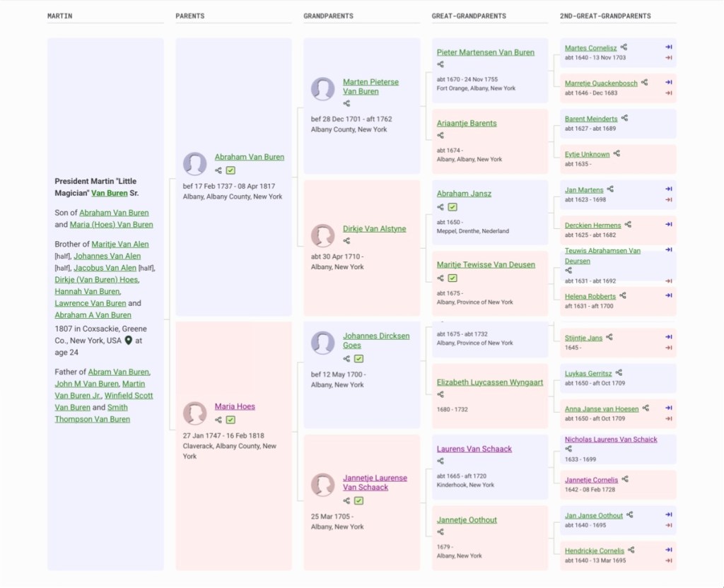Open the family tree icon for Maria Hoes

point(218,420)
